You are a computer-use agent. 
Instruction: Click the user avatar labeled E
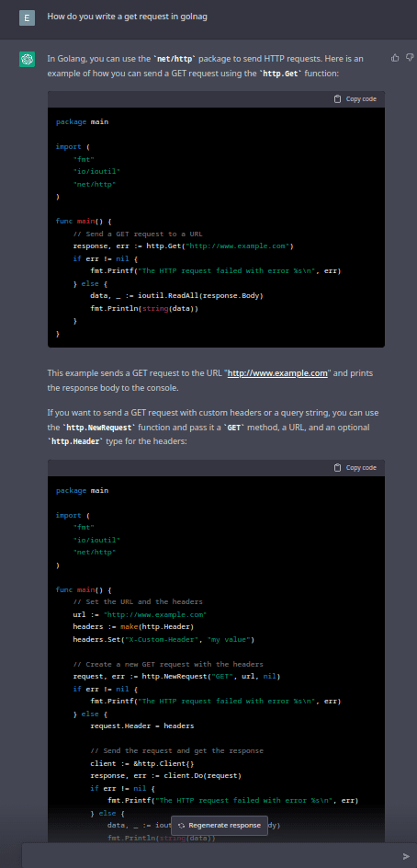pyautogui.click(x=28, y=18)
